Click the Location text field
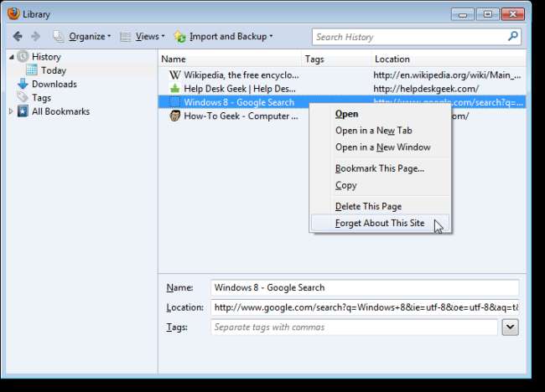The image size is (545, 392). pyautogui.click(x=365, y=307)
